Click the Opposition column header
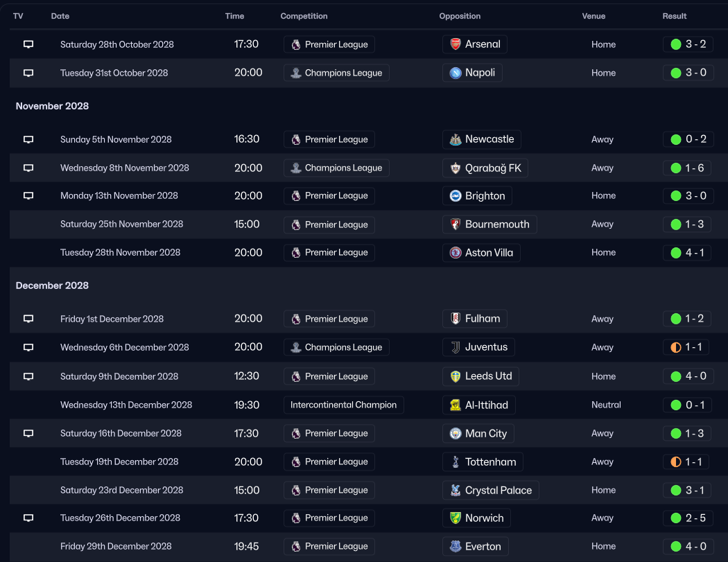 [460, 16]
